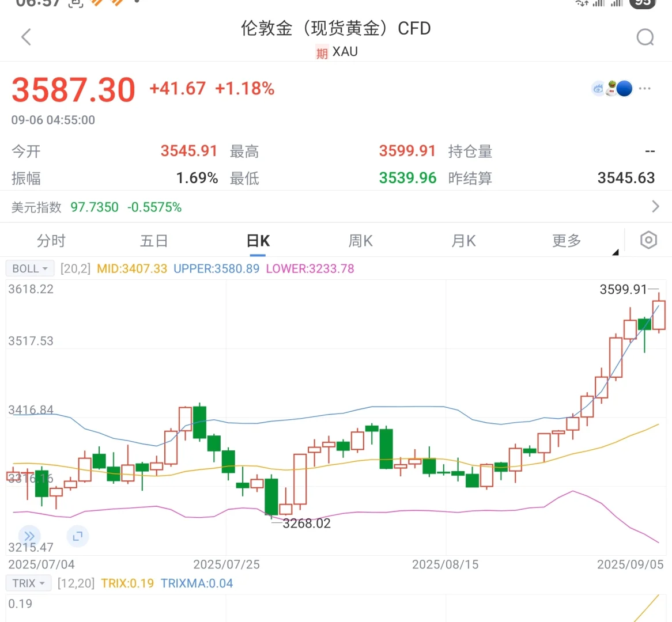Tap the 3599.91 high price marker

pyautogui.click(x=624, y=290)
